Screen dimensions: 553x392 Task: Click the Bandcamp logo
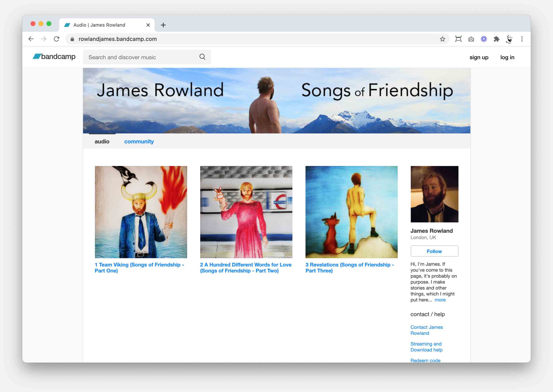(x=54, y=57)
